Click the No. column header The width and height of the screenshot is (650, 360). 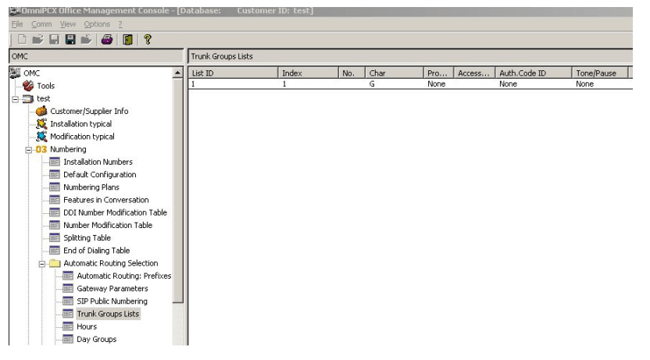pos(352,73)
